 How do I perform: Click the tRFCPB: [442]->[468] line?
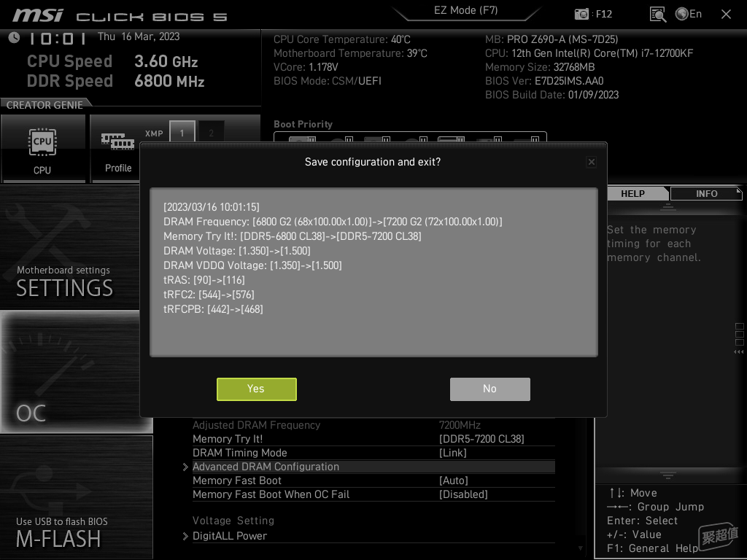213,309
